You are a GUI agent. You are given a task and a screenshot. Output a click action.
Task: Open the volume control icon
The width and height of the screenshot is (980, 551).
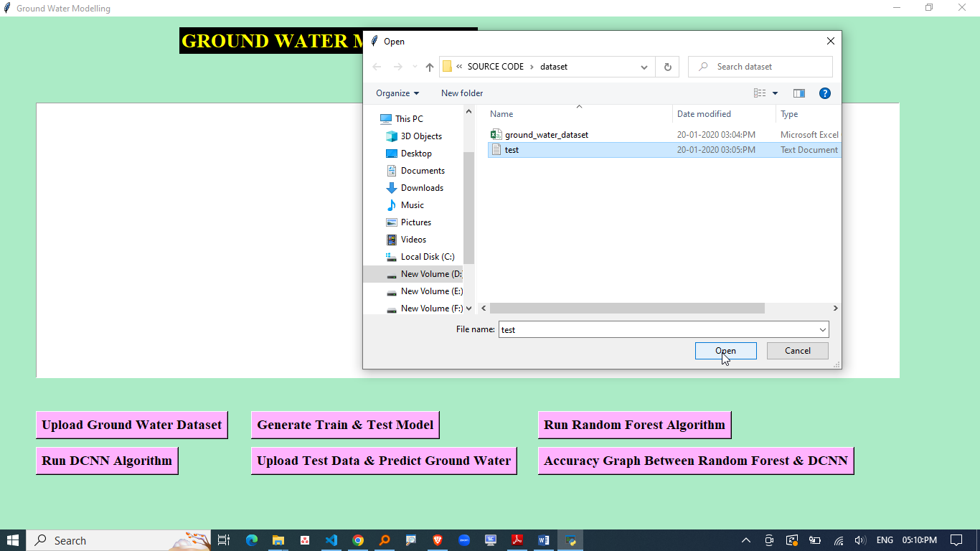[x=860, y=540]
